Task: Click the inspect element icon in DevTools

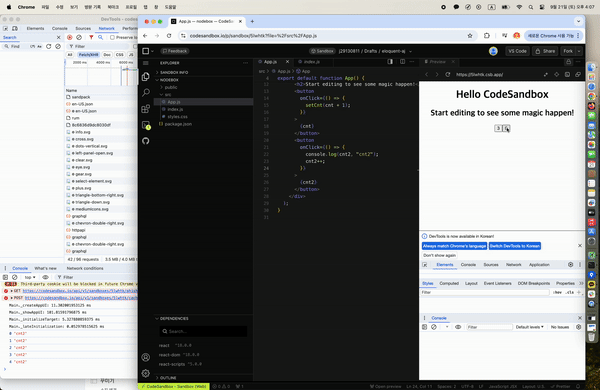Action: 424,265
